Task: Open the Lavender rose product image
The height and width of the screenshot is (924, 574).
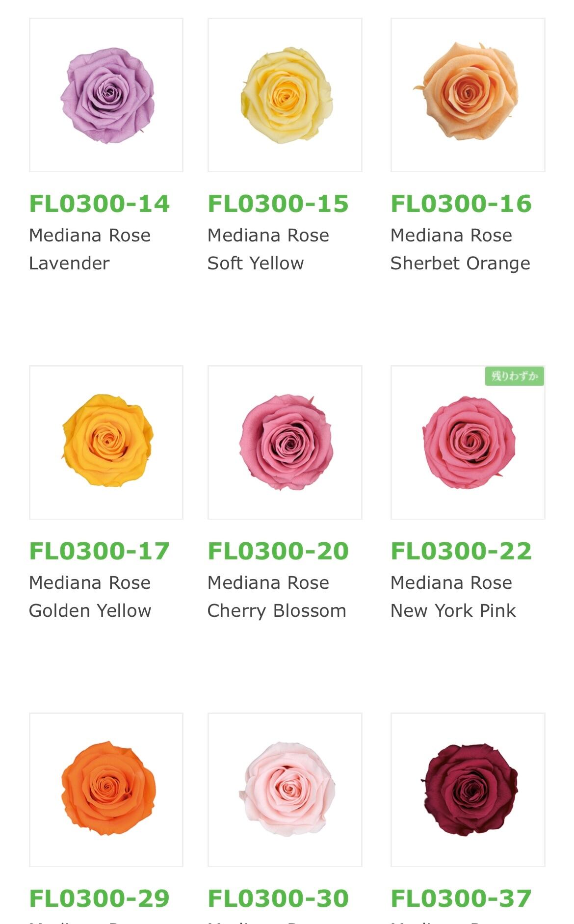Action: (x=106, y=95)
